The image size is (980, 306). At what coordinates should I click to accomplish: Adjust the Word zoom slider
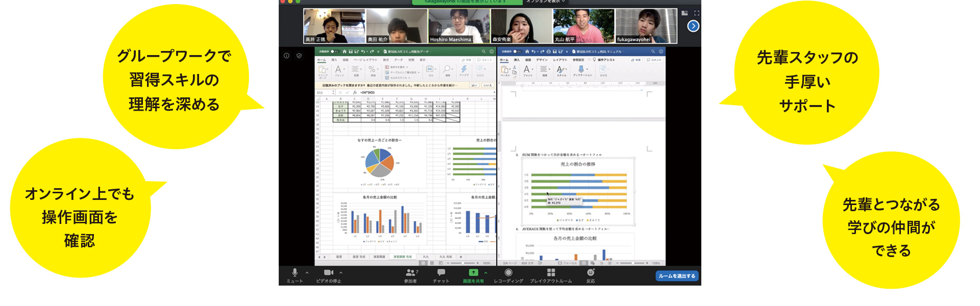632,263
